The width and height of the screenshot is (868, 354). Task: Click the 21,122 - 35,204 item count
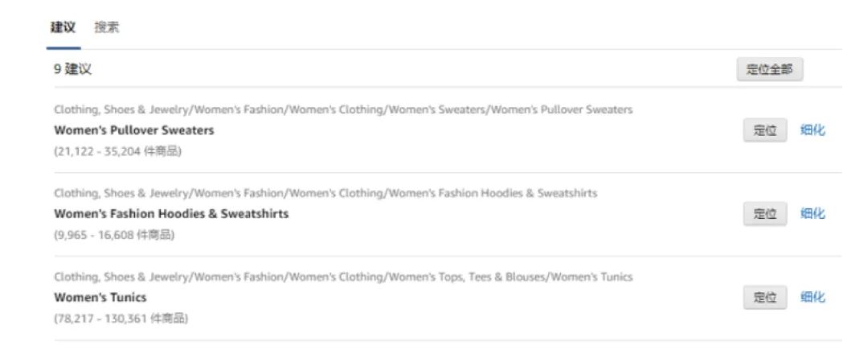[x=117, y=151]
